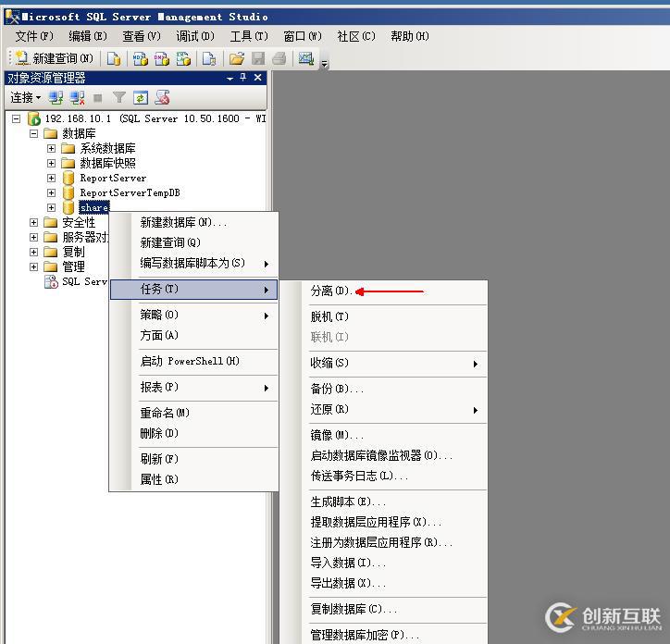670x644 pixels.
Task: Choose 新建查询(Q) from context menu
Action: 193,242
